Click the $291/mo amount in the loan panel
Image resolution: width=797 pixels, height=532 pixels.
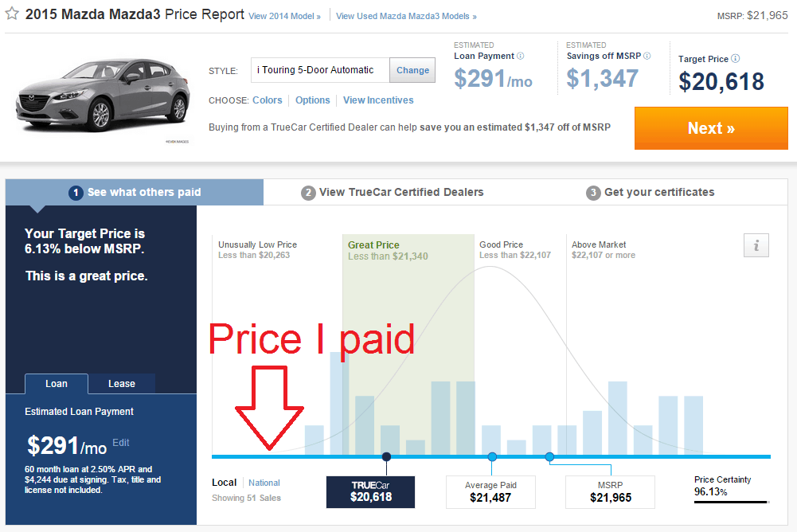click(67, 446)
